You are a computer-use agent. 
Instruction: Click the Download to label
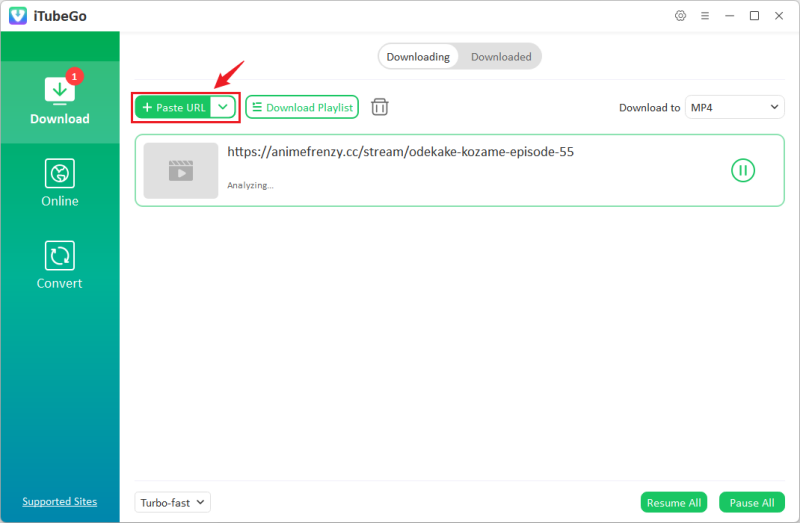click(649, 108)
